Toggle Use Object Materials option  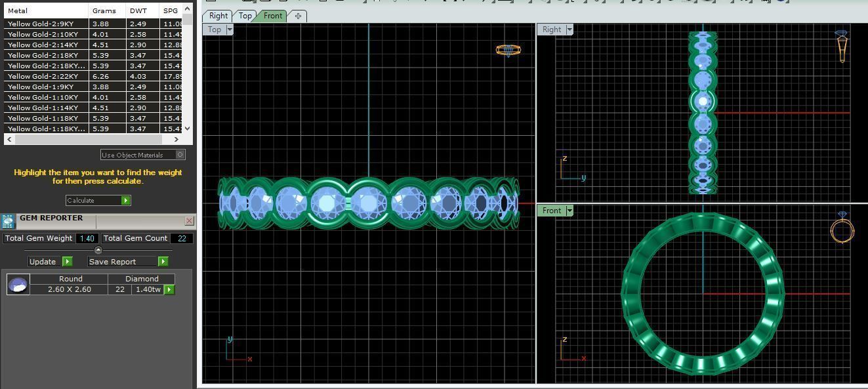coord(143,155)
